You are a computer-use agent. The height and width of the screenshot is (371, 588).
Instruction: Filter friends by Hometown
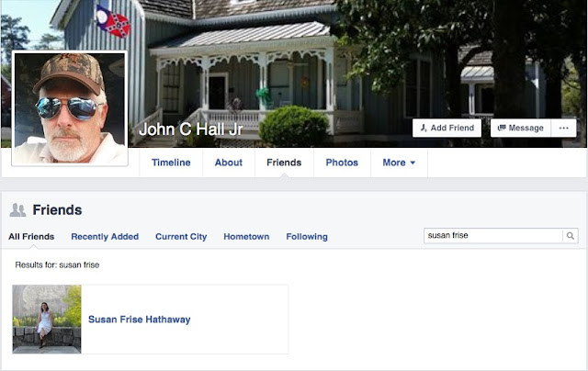[x=246, y=237]
